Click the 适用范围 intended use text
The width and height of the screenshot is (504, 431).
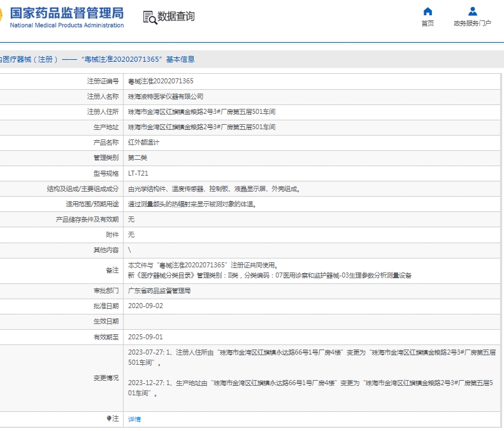pyautogui.click(x=192, y=204)
